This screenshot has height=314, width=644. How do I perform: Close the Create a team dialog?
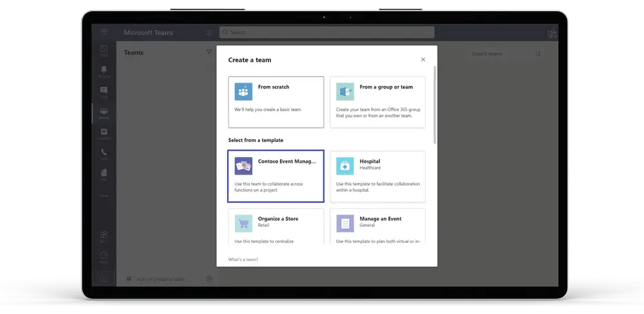pyautogui.click(x=423, y=59)
